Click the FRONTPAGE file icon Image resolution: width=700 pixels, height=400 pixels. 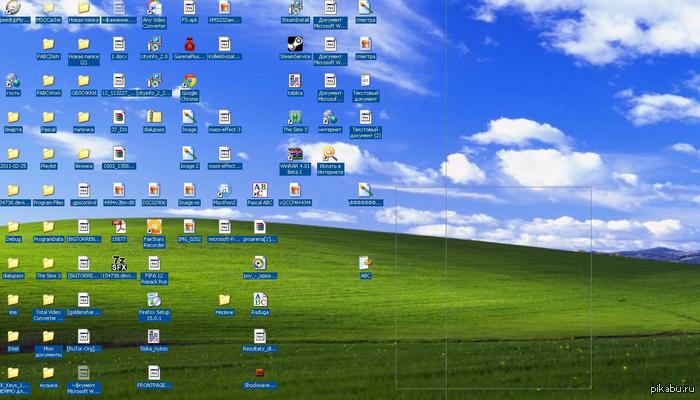(154, 372)
